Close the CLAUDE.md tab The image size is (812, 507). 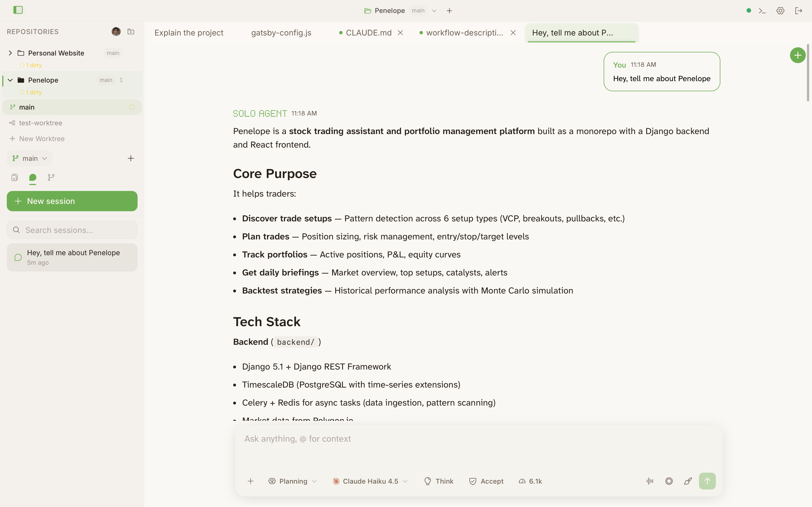400,33
